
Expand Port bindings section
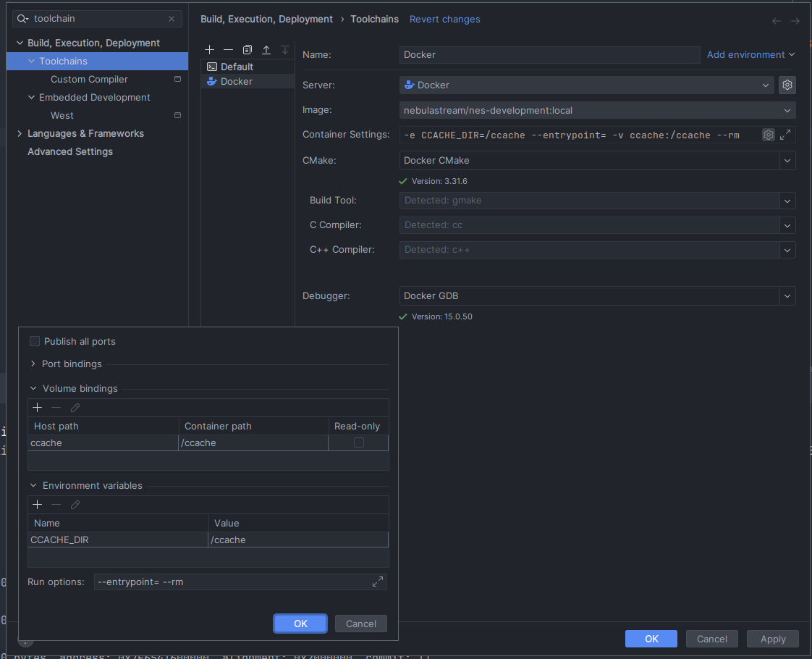[33, 364]
